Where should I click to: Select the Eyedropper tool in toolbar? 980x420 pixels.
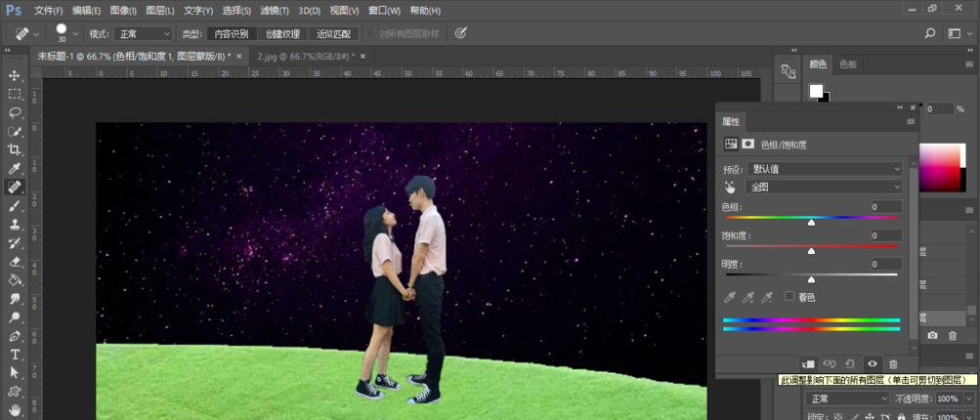pos(15,168)
